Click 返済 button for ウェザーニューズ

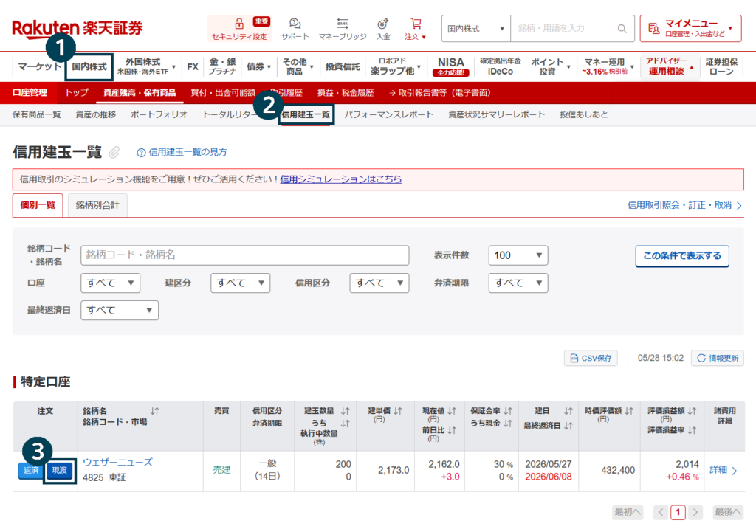(31, 470)
